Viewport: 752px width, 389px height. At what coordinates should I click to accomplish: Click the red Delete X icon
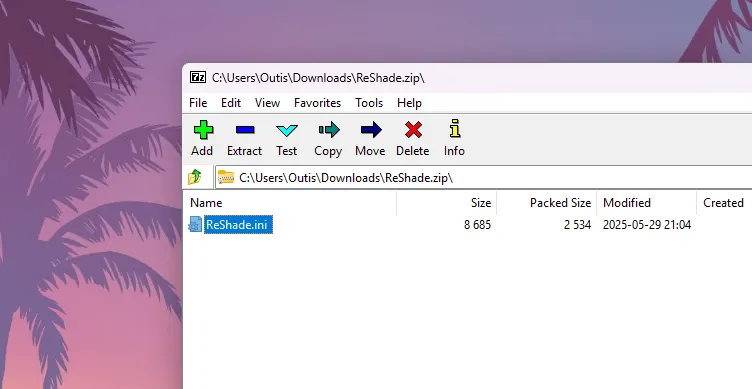[413, 130]
